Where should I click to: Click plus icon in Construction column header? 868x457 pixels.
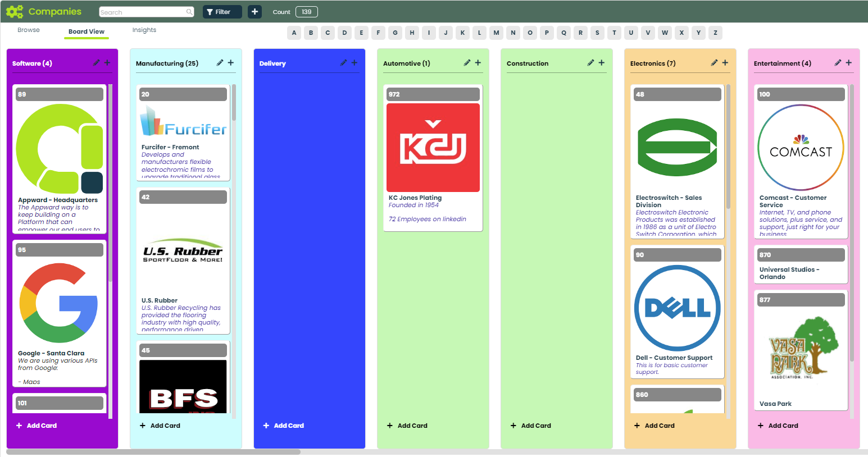click(x=602, y=63)
